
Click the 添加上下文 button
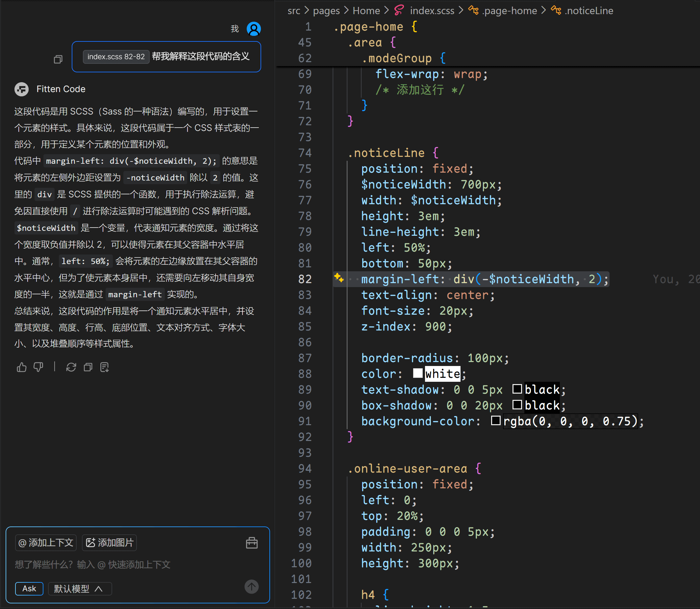click(46, 543)
